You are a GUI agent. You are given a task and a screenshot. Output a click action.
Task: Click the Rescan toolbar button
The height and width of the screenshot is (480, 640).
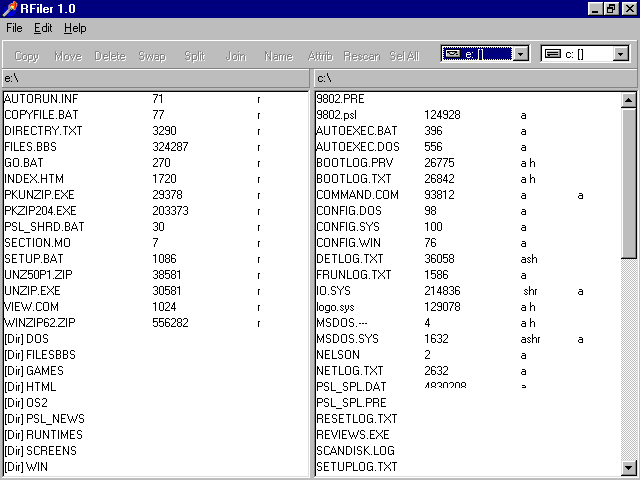361,56
